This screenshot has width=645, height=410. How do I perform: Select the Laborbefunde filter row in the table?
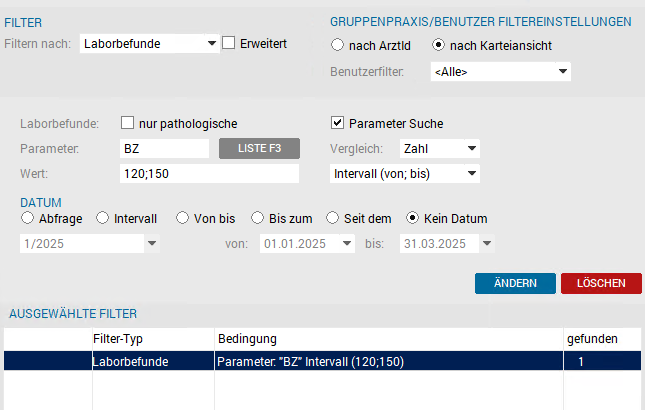[322, 361]
